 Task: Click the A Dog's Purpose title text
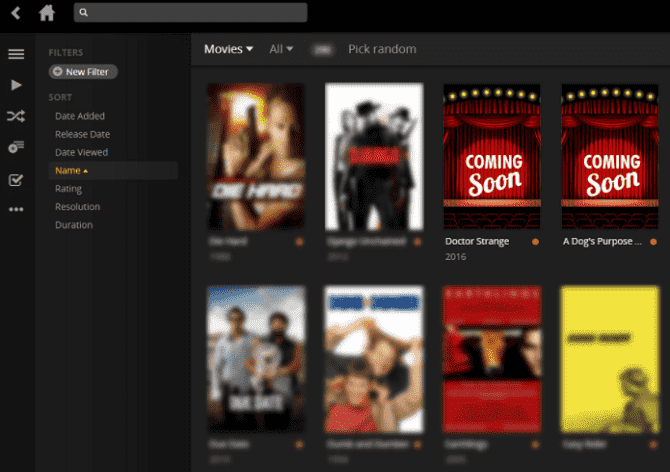tap(602, 241)
